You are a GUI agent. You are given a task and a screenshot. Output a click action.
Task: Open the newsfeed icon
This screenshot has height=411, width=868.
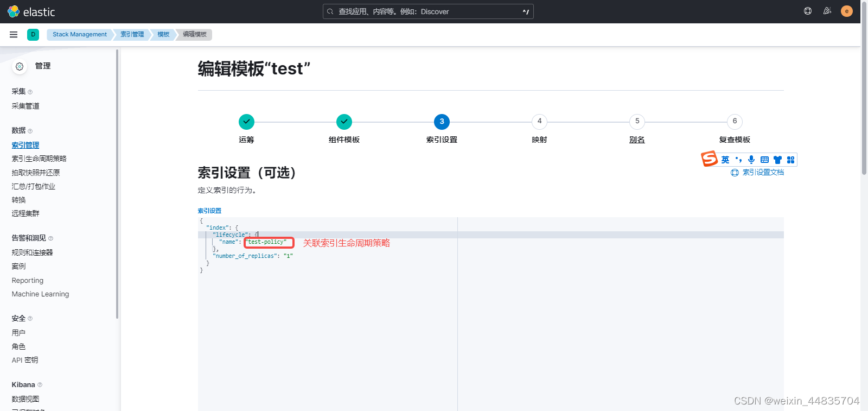coord(827,11)
